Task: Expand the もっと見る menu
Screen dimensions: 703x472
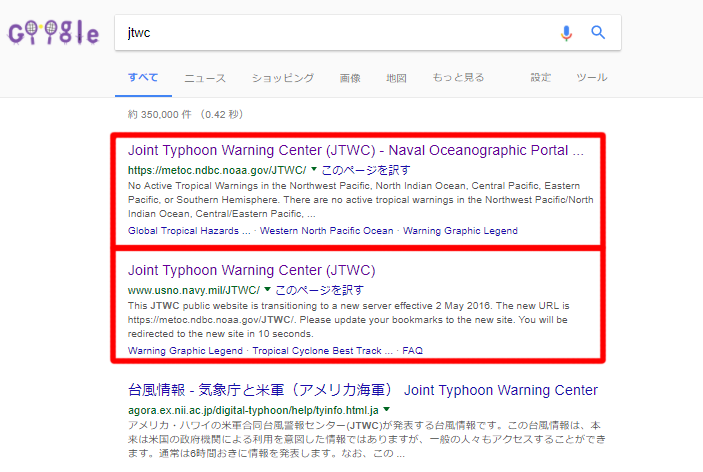Action: click(458, 78)
